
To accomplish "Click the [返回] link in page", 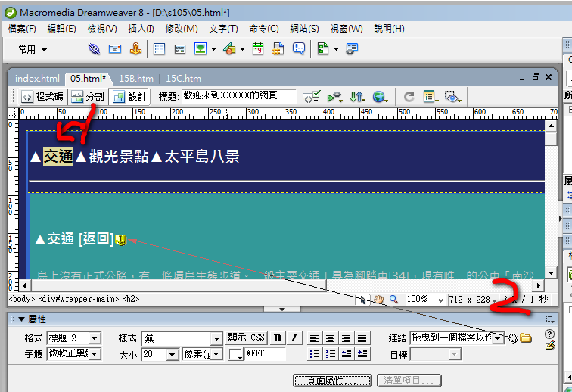I will tap(95, 239).
